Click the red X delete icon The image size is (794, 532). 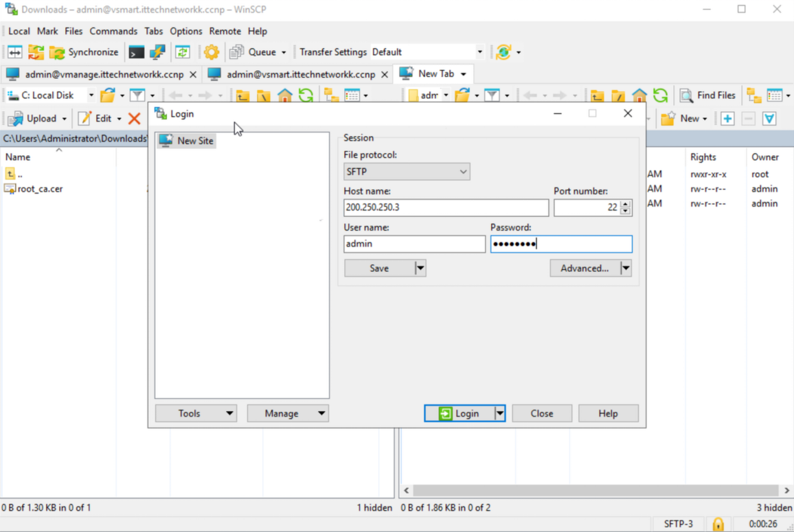(134, 119)
